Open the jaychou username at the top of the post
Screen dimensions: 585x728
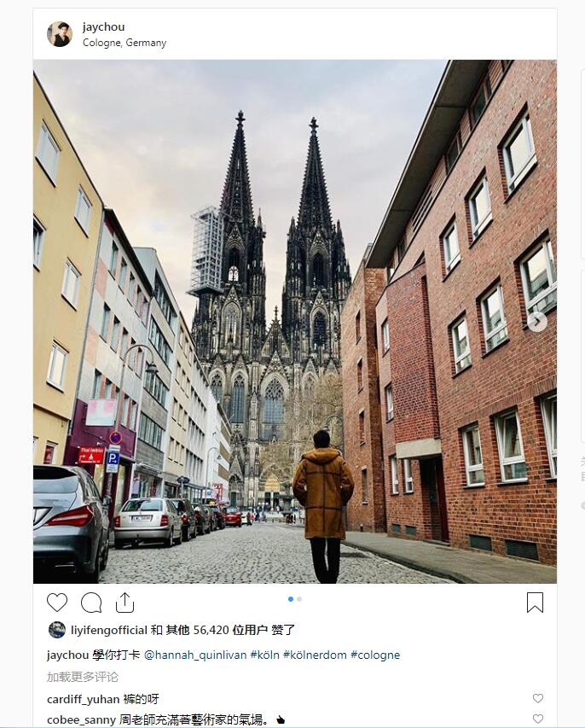[103, 27]
